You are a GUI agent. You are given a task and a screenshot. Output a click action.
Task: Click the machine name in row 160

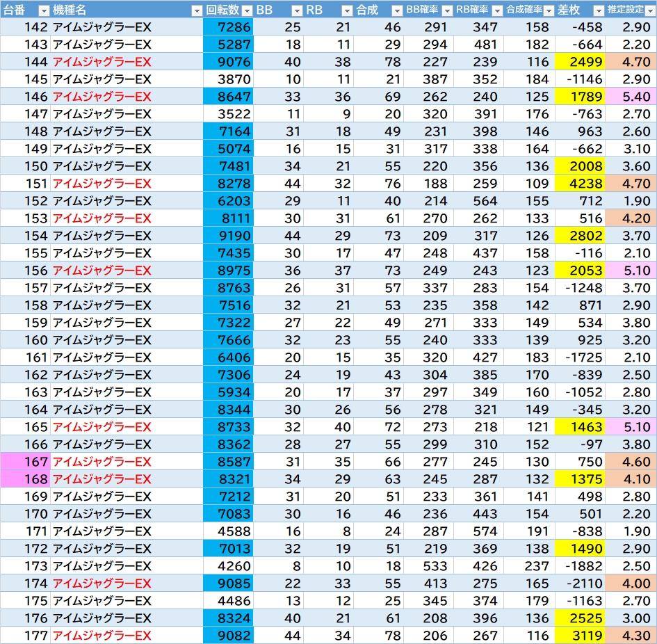pyautogui.click(x=102, y=340)
